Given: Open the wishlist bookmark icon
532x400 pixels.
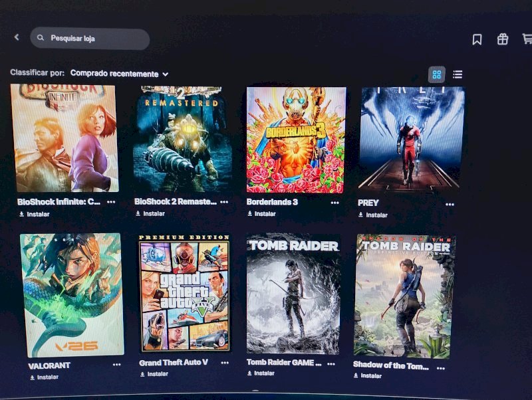Looking at the screenshot, I should 477,40.
